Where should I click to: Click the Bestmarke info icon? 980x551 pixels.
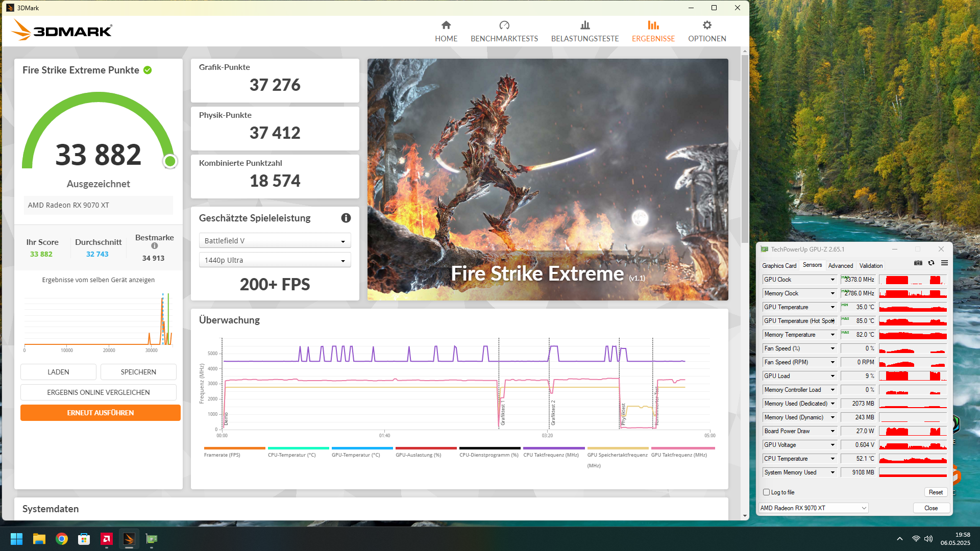coord(154,246)
